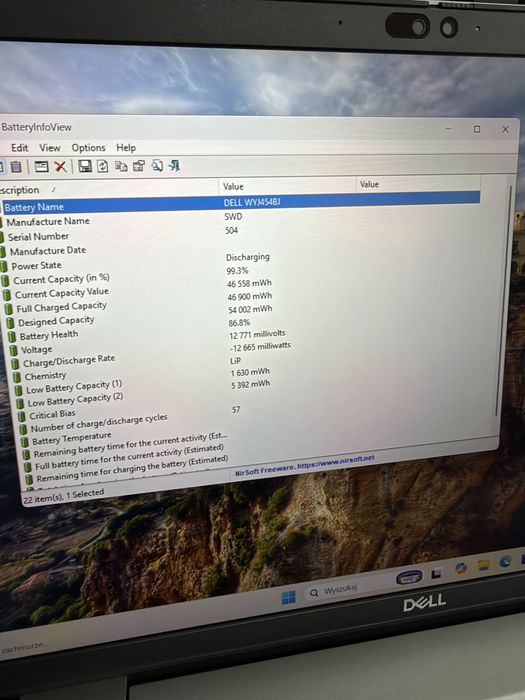Click the second Value column header

pos(418,184)
